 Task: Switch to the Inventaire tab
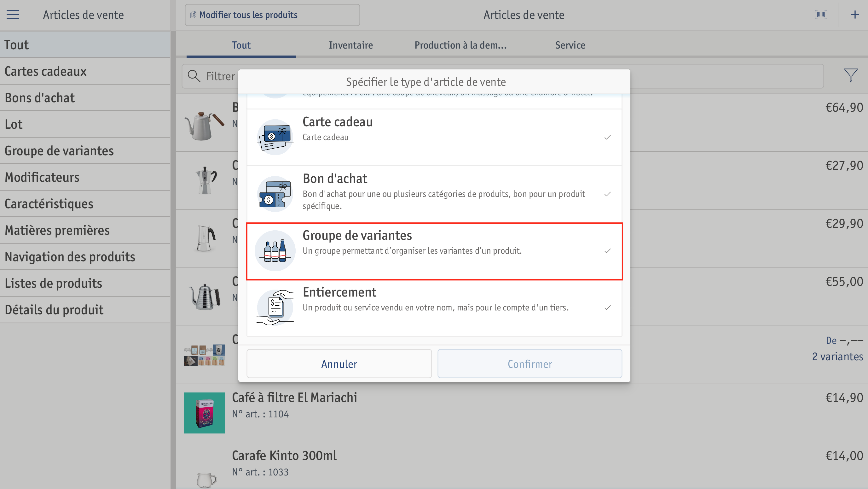pos(351,45)
